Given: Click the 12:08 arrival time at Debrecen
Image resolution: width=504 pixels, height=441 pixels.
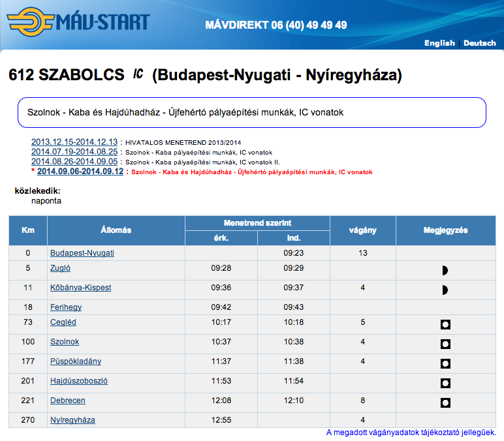Looking at the screenshot, I should [221, 401].
